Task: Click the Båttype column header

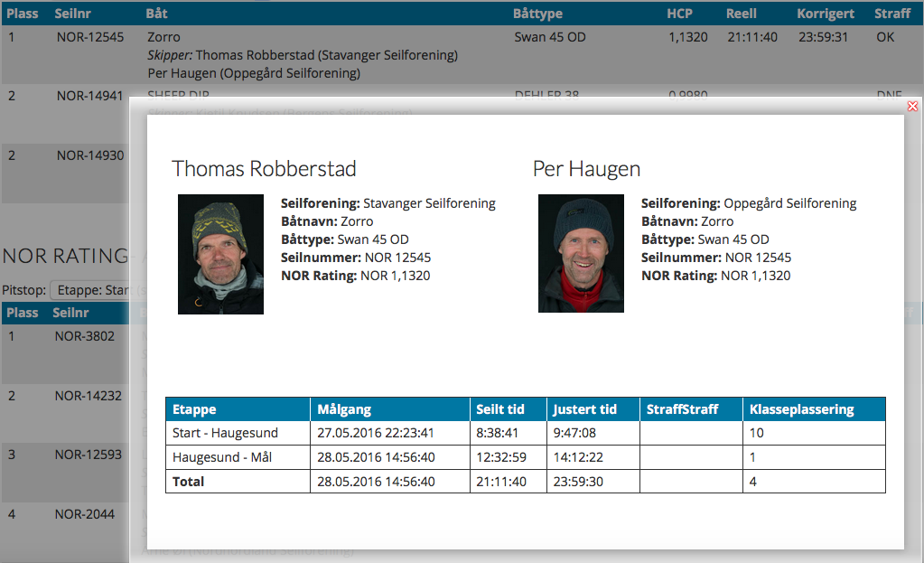Action: (x=537, y=14)
